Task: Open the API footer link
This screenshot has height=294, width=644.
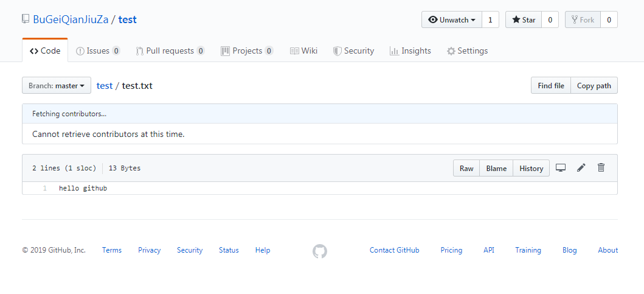Action: (489, 250)
